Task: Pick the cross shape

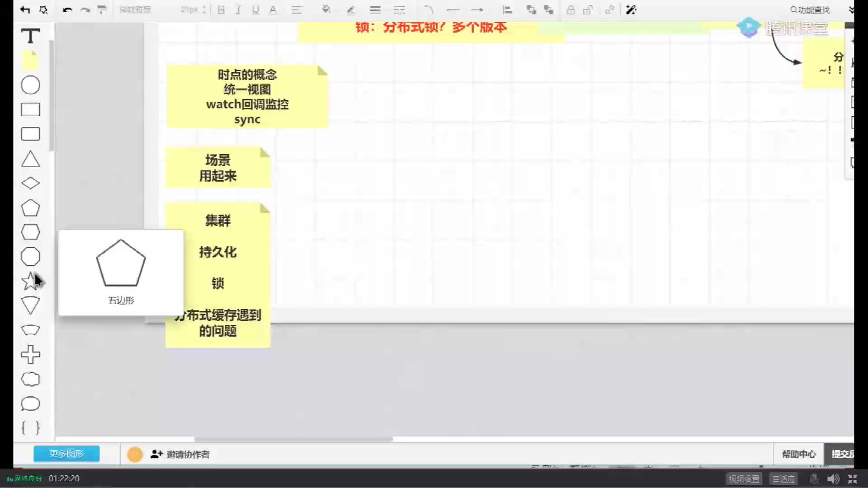Action: 30,355
